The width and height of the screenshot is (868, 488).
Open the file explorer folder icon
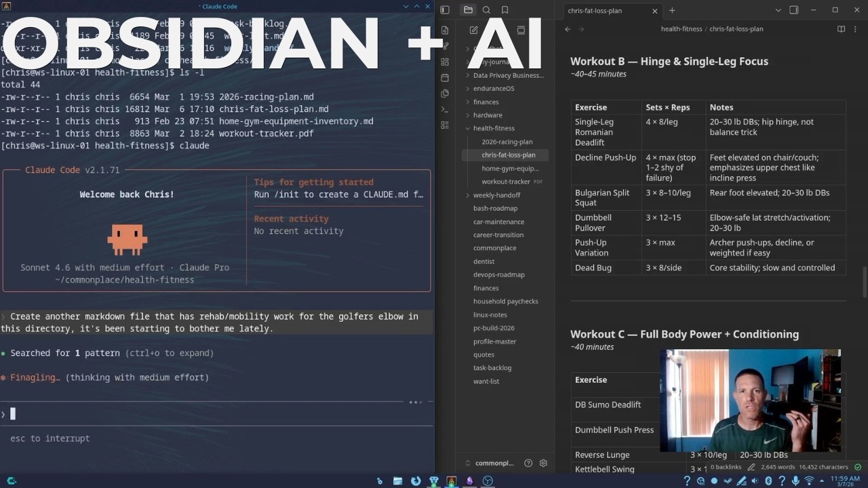468,10
